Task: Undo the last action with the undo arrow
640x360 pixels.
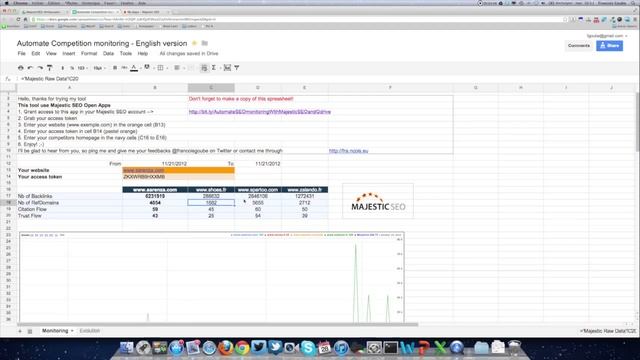Action: 30,68
